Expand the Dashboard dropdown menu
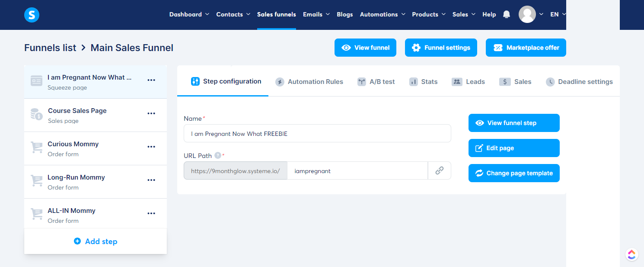The height and width of the screenshot is (267, 644). 189,14
